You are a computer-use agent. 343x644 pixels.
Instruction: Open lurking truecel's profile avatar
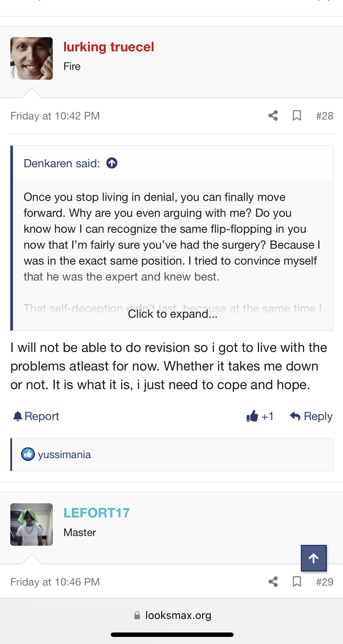click(x=32, y=58)
